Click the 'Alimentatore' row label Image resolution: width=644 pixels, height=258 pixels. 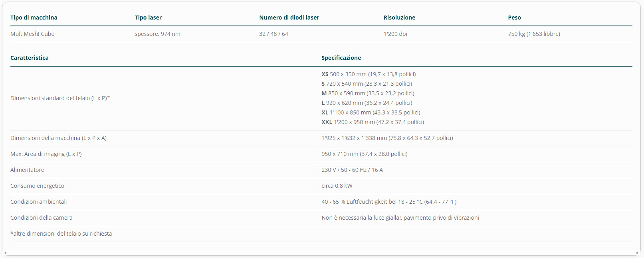tap(27, 170)
